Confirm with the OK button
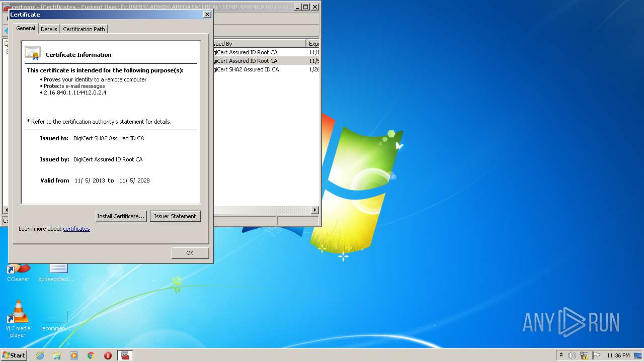 click(190, 253)
